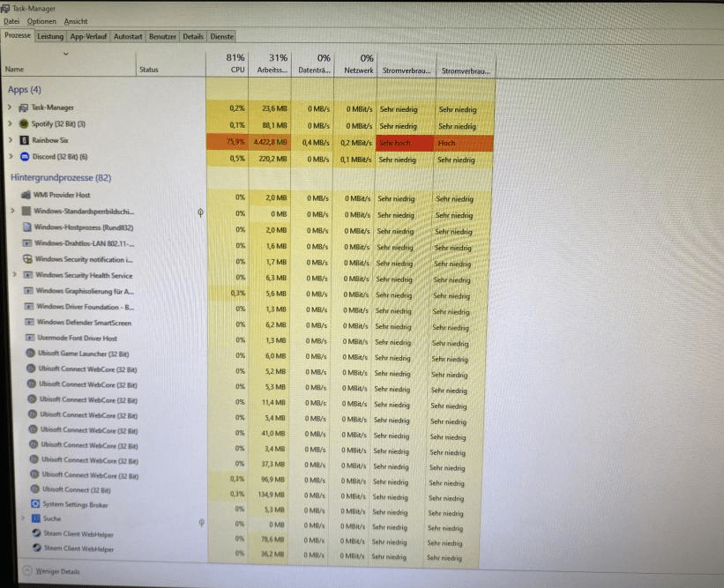
Task: Click the Windows Defender SmartScreen icon
Action: tap(30, 322)
